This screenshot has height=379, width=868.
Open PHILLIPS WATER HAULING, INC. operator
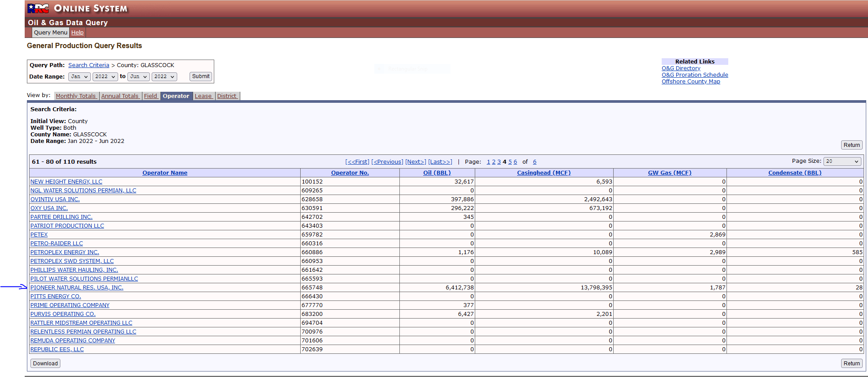click(x=74, y=270)
